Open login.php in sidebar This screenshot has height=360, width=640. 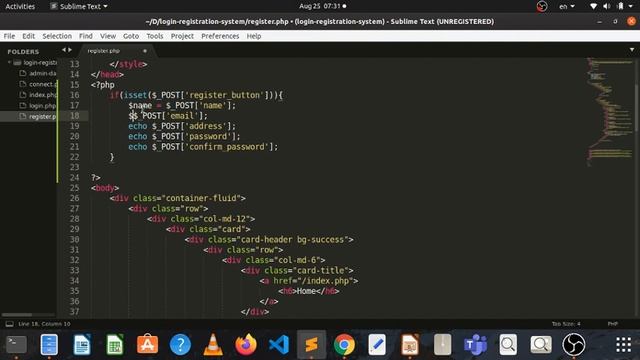pos(42,106)
